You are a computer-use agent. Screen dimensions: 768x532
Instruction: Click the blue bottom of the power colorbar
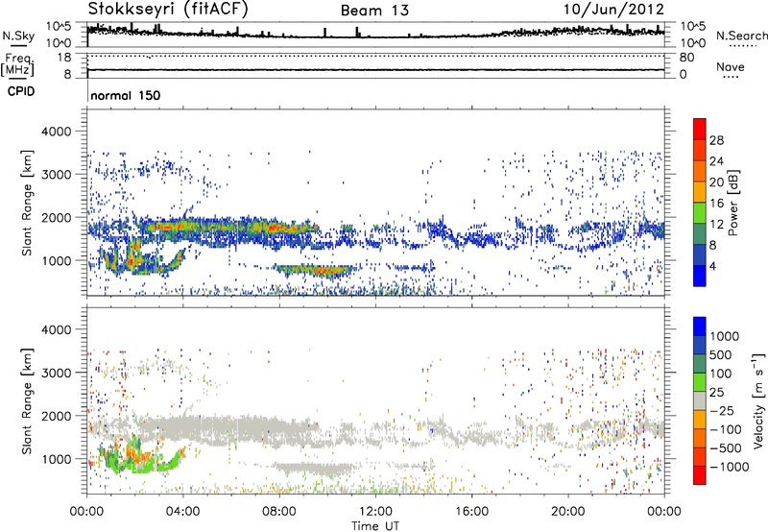point(700,276)
